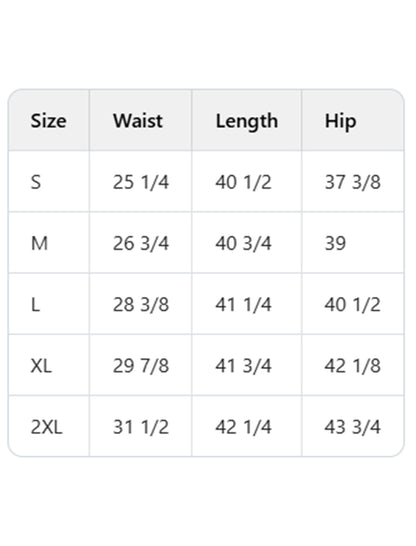This screenshot has height=546, width=416.
Task: Select length value 42 1/4
Action: coord(243,427)
